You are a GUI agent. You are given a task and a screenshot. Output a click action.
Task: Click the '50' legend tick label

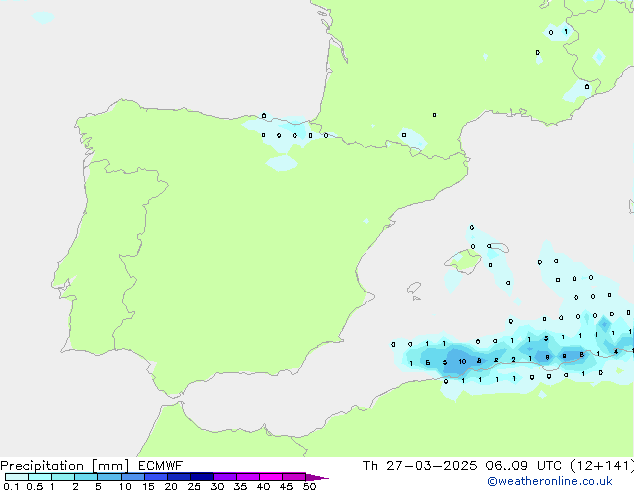[309, 486]
